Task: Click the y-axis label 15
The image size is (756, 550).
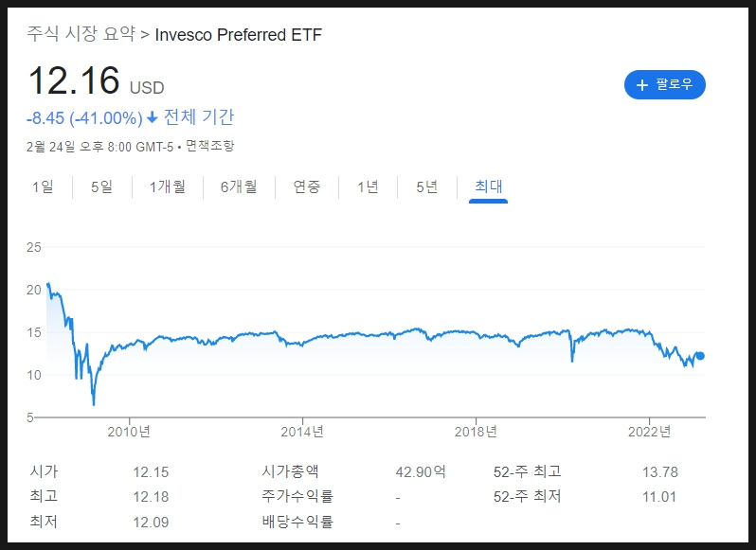Action: [x=34, y=332]
